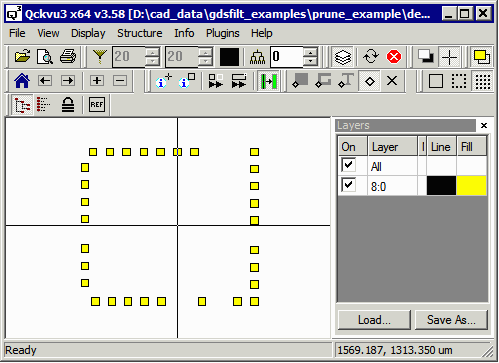Open the Structure menu
Viewport: 499px width, 363px height.
tap(140, 33)
